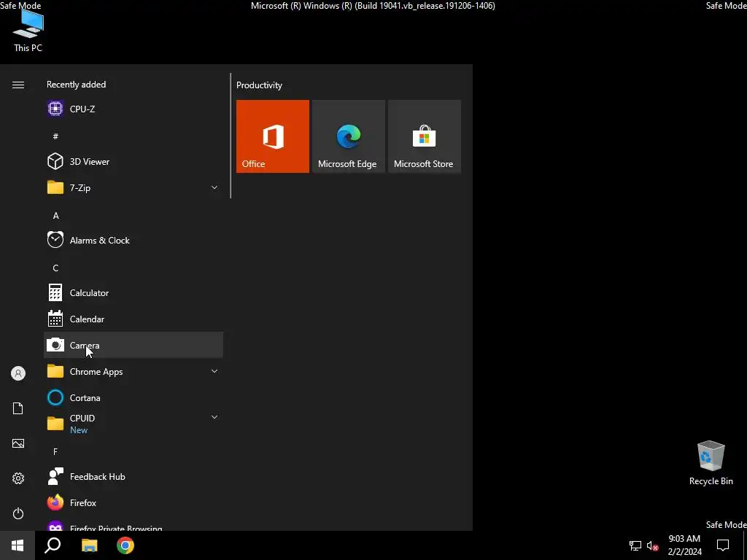The width and height of the screenshot is (747, 560).
Task: Click the Show desktop sliver
Action: 745,545
